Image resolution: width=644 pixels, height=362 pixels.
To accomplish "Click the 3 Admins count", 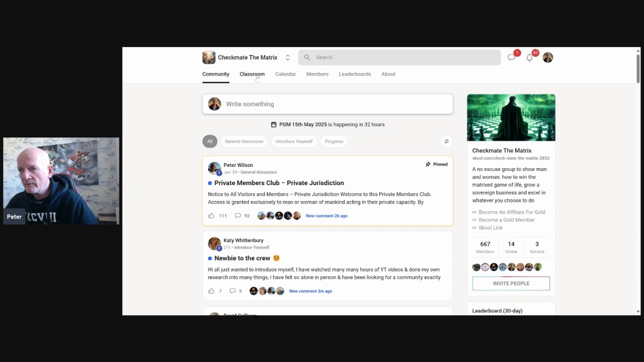I will tap(537, 247).
